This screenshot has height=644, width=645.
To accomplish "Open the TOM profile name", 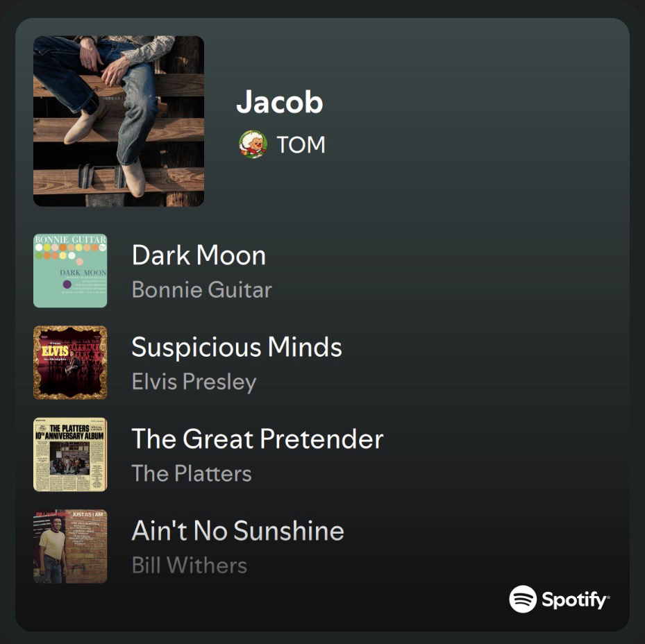I will (x=301, y=145).
